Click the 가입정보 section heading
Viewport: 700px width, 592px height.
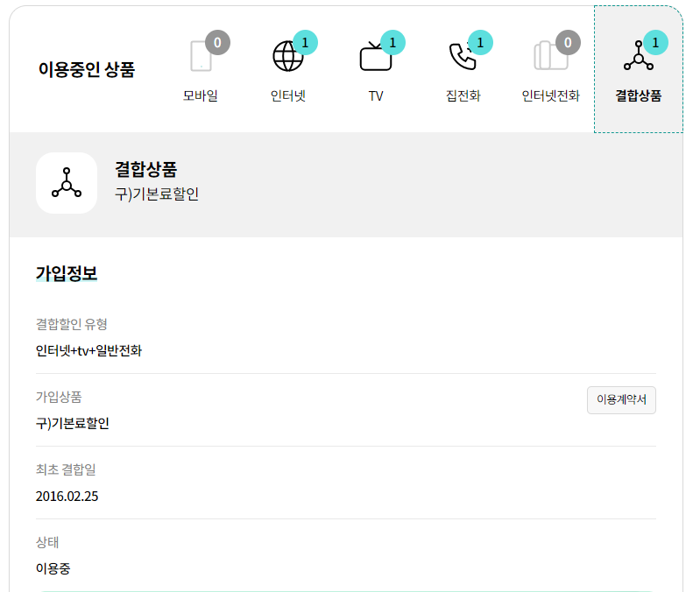(x=67, y=273)
